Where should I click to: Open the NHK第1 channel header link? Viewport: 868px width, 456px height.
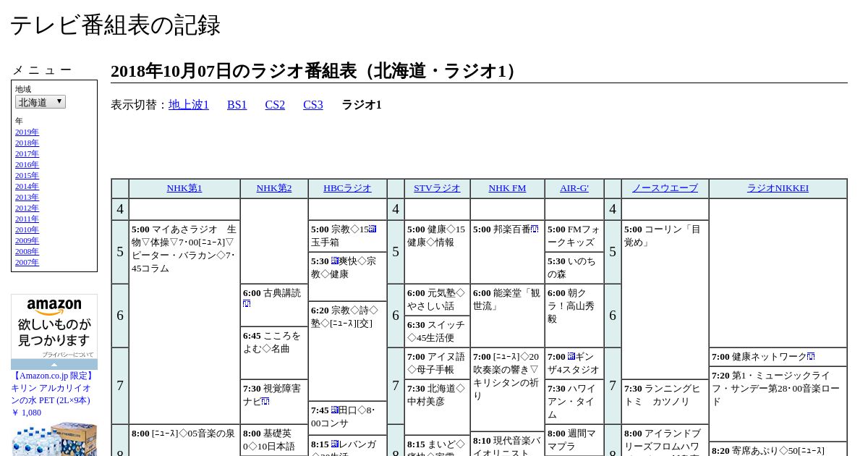184,188
